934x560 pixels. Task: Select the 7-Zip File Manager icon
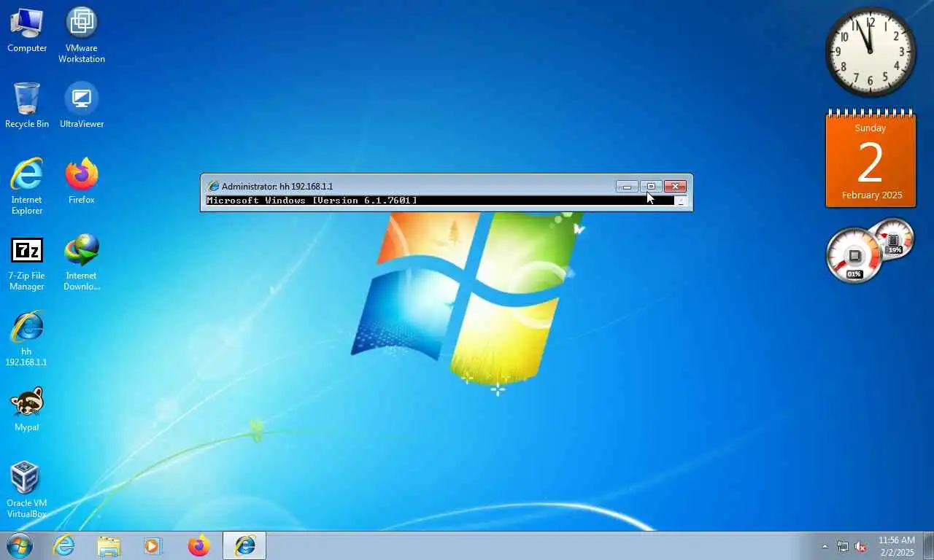27,263
